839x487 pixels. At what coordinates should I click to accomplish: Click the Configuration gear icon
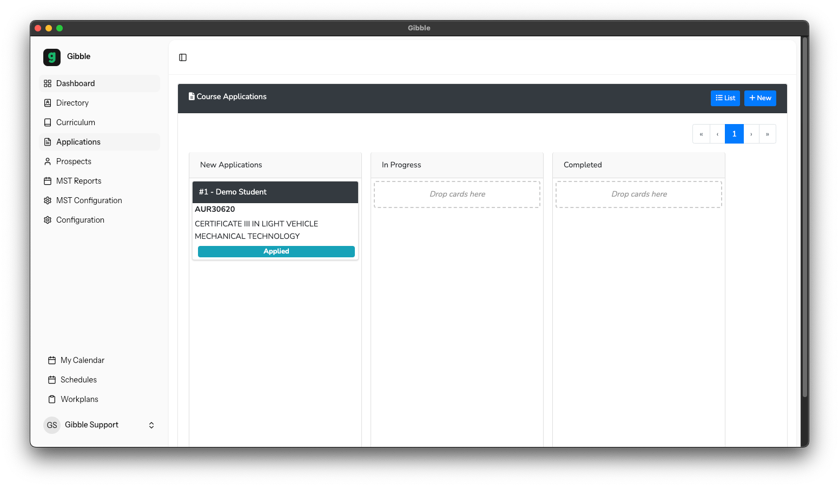[47, 220]
